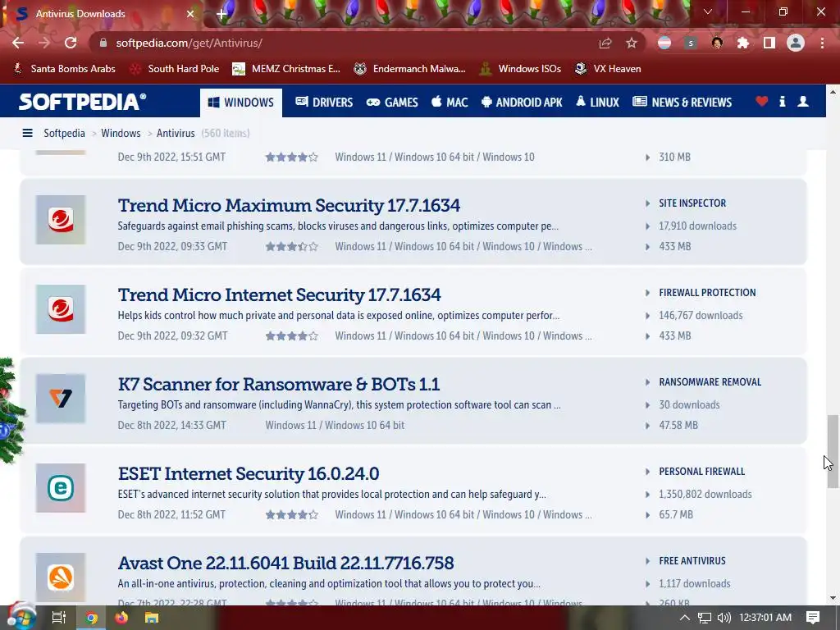
Task: Click Trend Micro Maximum Security star rating
Action: pos(291,246)
